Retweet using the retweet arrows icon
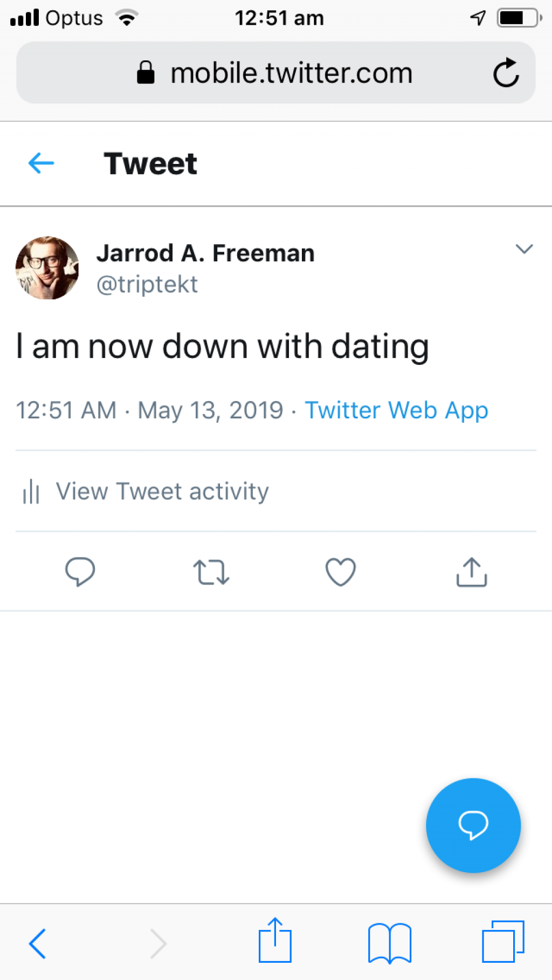Image resolution: width=552 pixels, height=980 pixels. click(x=211, y=572)
